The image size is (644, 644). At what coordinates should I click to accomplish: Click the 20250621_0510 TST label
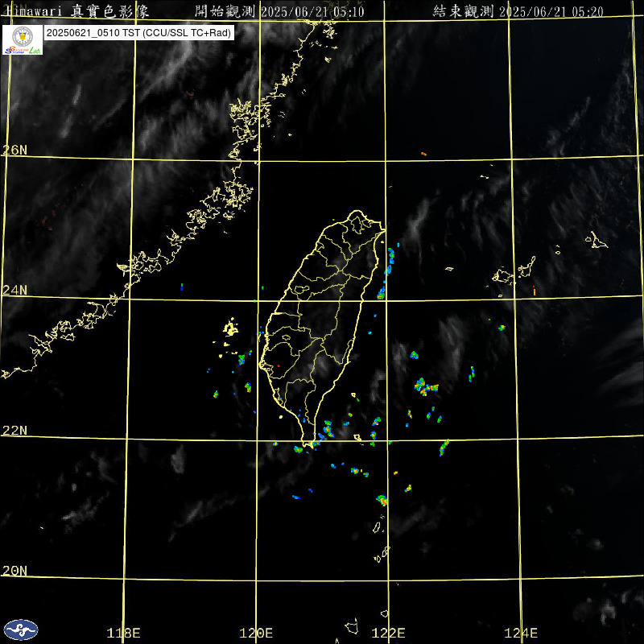coord(139,33)
